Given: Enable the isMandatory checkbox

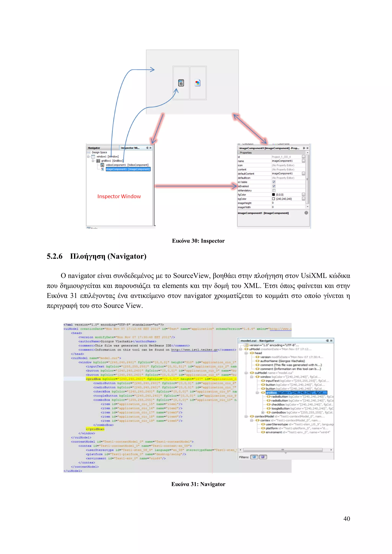Looking at the screenshot, I should (x=274, y=190).
